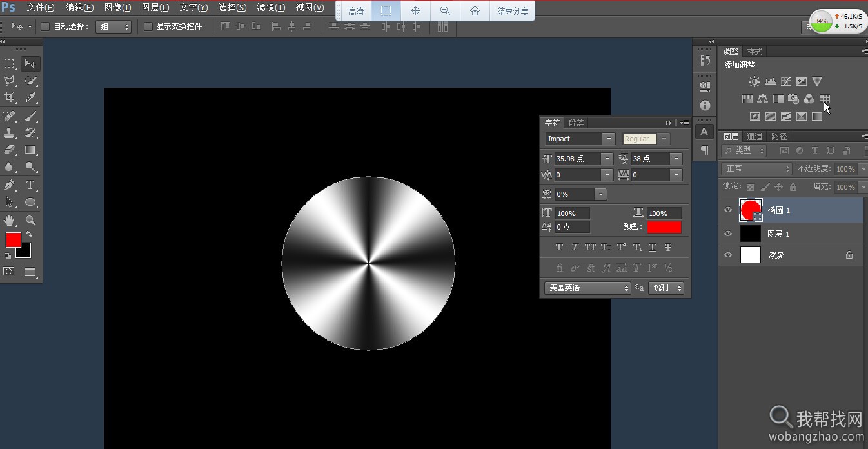The height and width of the screenshot is (449, 868).
Task: Toggle visibility of the 背景 layer
Action: [x=728, y=255]
